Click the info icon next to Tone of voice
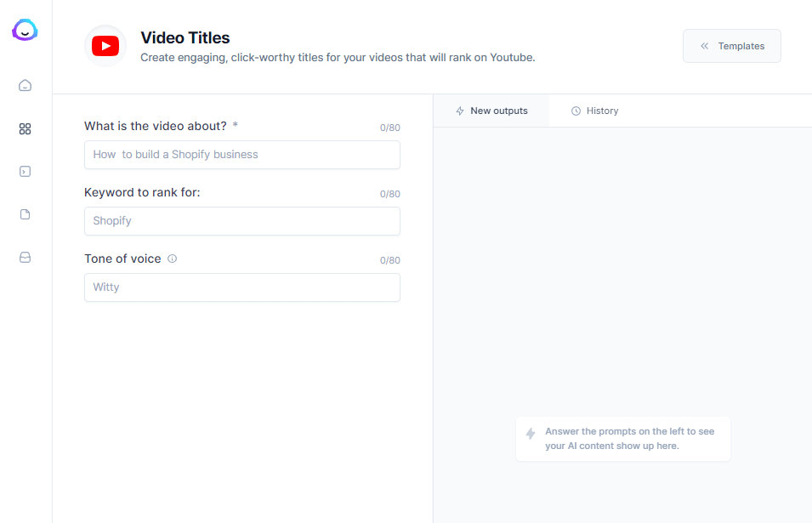 pyautogui.click(x=172, y=259)
